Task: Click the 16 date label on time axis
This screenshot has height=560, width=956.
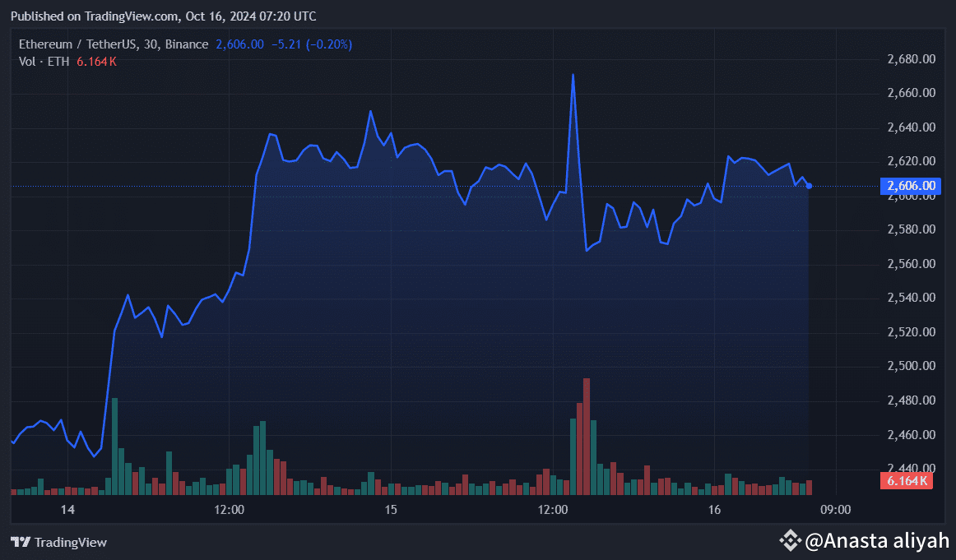Action: 714,510
